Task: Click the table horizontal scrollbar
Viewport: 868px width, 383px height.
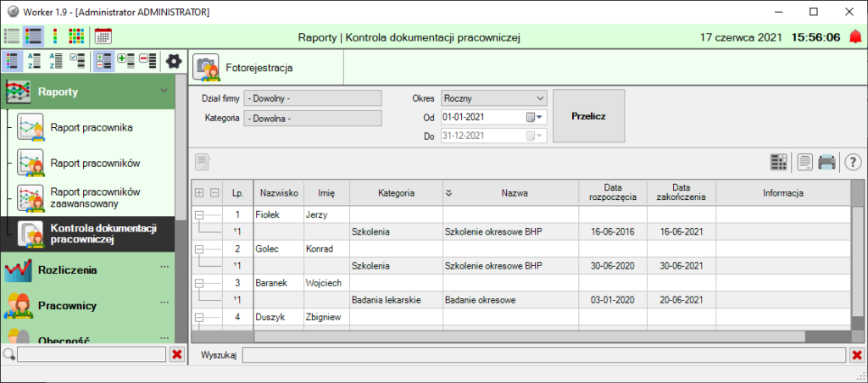Action: click(x=529, y=336)
